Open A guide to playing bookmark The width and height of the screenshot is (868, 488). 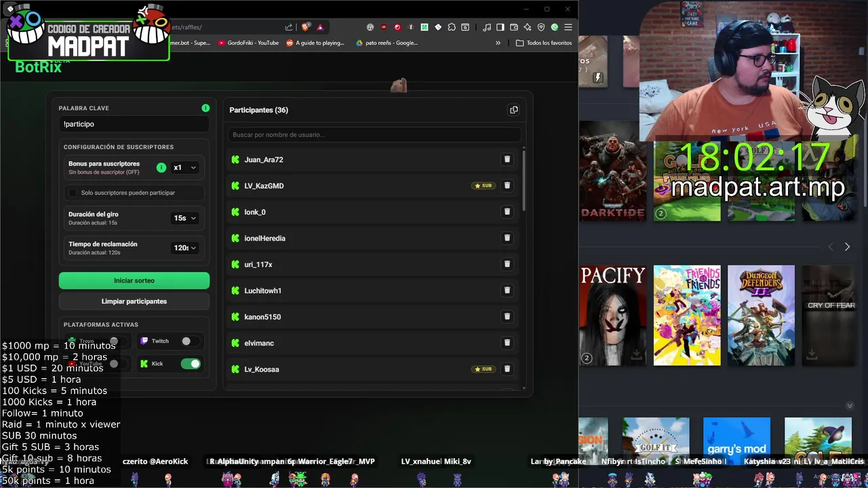pyautogui.click(x=315, y=43)
